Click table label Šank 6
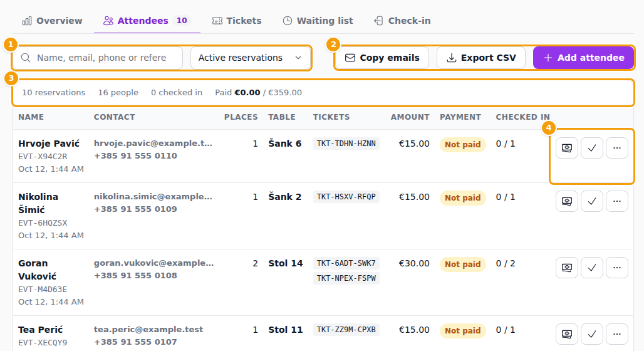The width and height of the screenshot is (644, 351). point(284,144)
